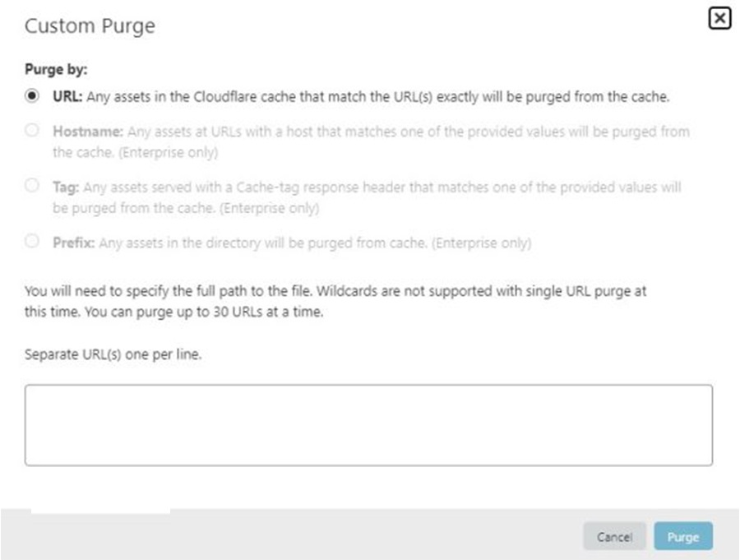Click the "match the URL(s) exactly" description

coord(378,96)
